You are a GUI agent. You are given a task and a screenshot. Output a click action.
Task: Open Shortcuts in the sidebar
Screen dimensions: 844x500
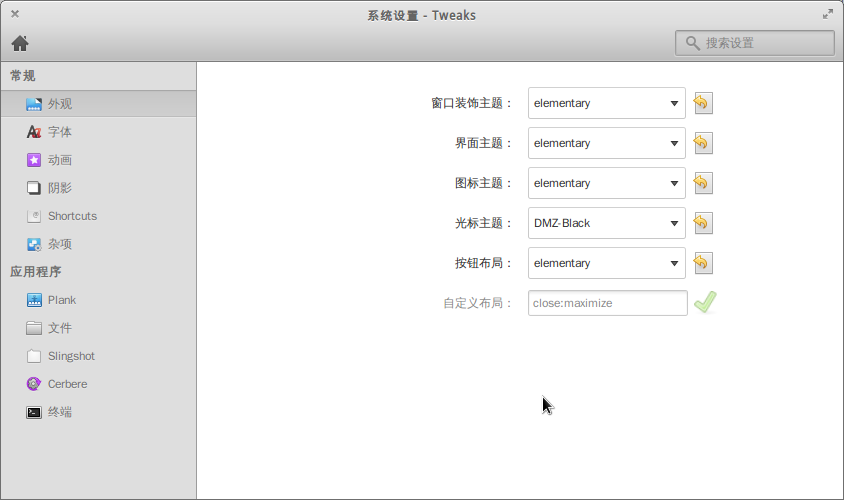click(72, 216)
